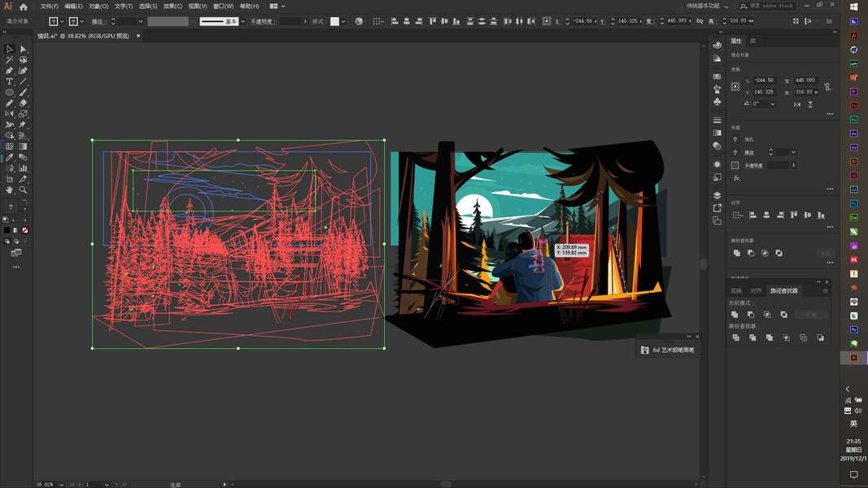
Task: Open the Symbols panel club icon
Action: pyautogui.click(x=717, y=102)
